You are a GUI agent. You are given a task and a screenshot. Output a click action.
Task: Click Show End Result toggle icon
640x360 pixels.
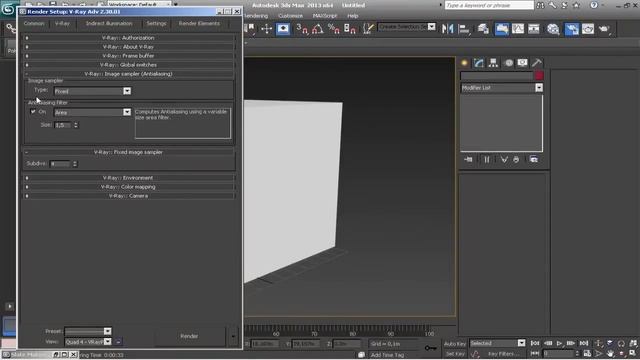pyautogui.click(x=487, y=159)
